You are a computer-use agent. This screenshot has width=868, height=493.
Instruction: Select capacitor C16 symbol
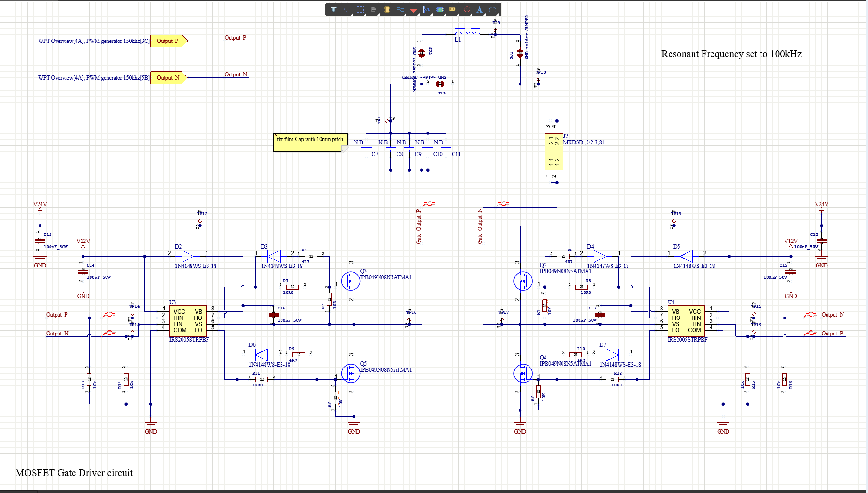point(273,315)
